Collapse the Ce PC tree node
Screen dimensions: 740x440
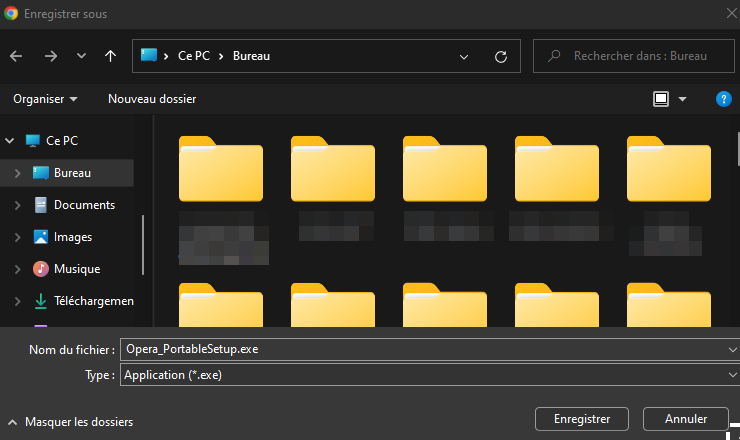coord(9,141)
